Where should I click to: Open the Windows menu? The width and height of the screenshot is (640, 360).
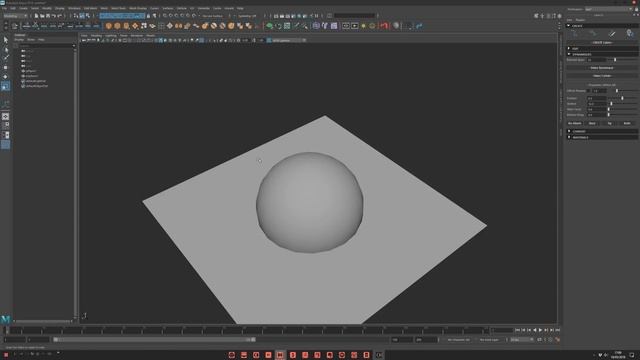pos(74,8)
